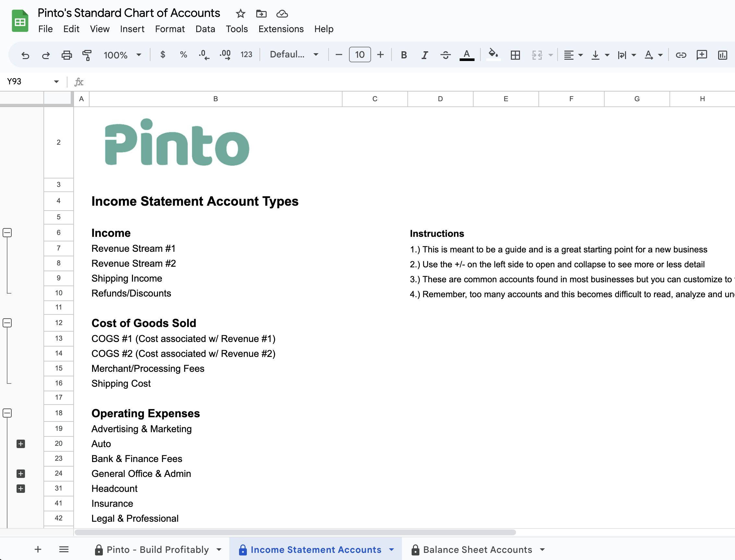
Task: Open the all sheets list
Action: [64, 549]
